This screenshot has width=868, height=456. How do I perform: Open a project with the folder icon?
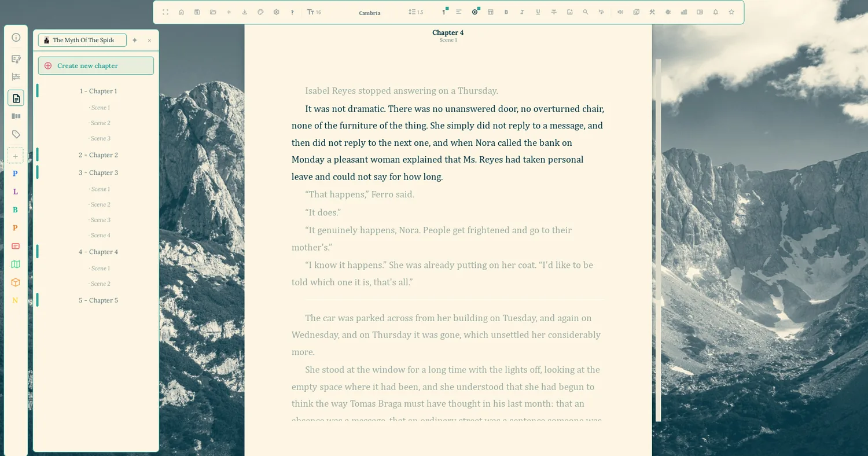click(213, 12)
